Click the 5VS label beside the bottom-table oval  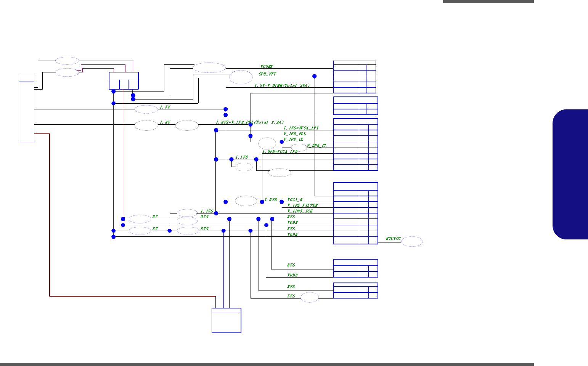[x=291, y=296]
